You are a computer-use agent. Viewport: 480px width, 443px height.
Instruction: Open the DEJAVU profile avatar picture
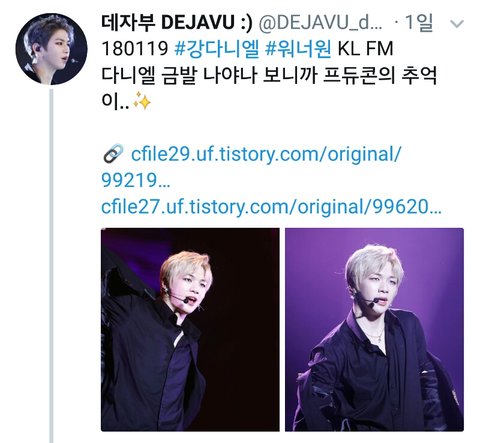coord(51,49)
